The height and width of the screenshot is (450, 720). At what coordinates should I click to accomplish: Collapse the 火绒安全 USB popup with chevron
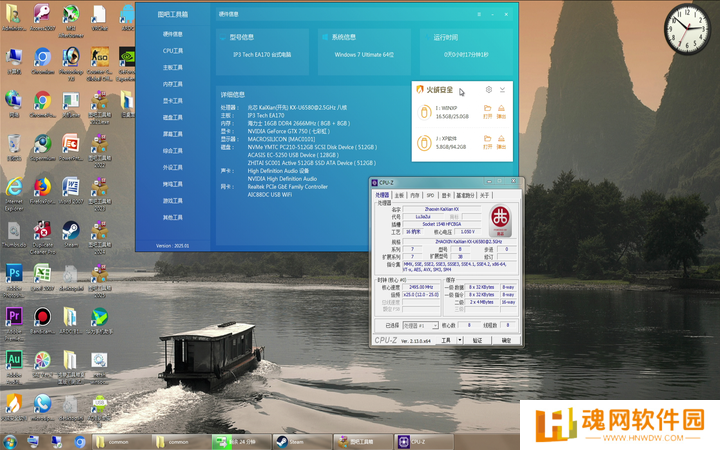[502, 90]
